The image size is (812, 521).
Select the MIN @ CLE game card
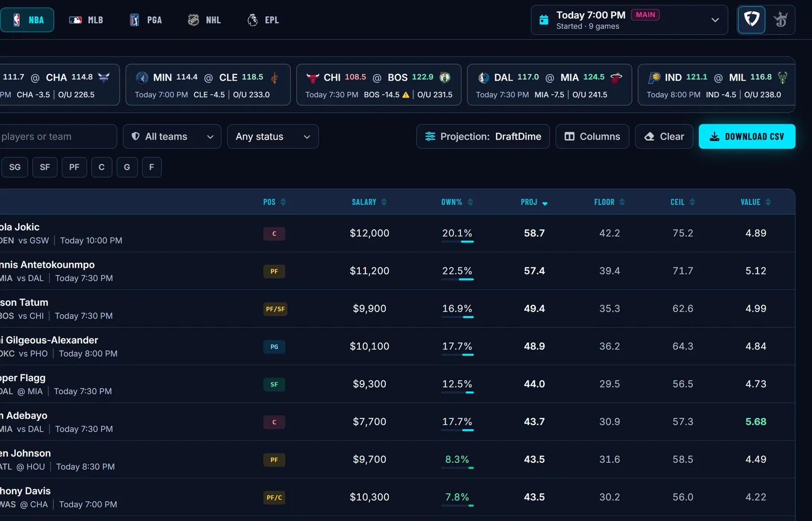click(x=208, y=85)
